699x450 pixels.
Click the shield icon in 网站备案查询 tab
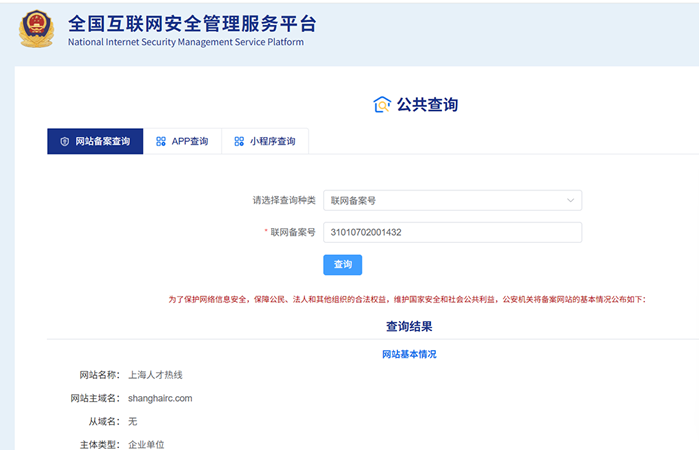[65, 141]
